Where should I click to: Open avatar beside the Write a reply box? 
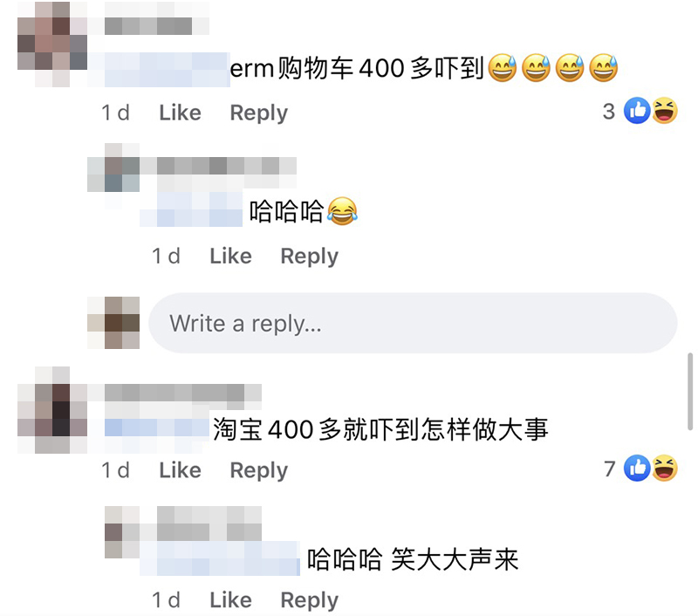tap(113, 323)
